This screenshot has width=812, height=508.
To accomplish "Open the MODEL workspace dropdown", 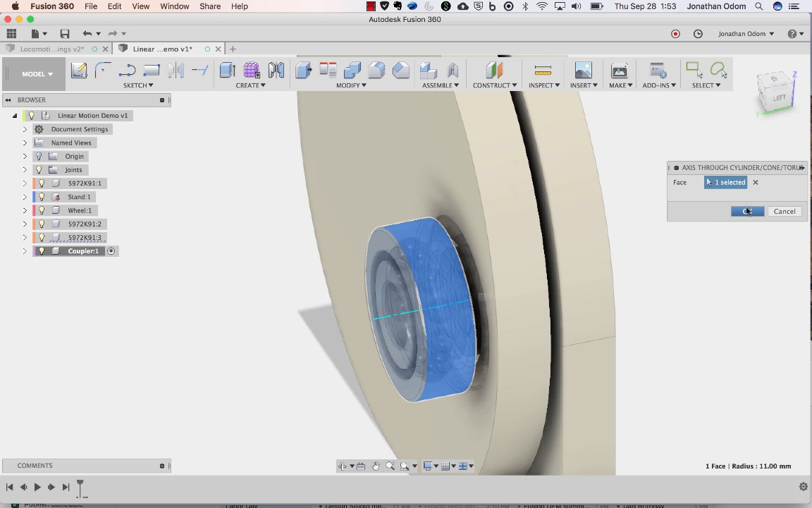I will 37,74.
